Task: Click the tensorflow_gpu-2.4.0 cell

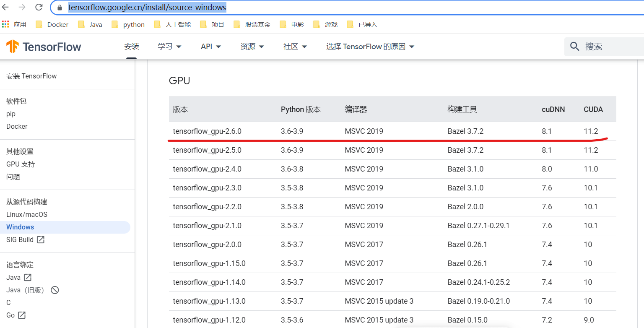Action: 207,169
